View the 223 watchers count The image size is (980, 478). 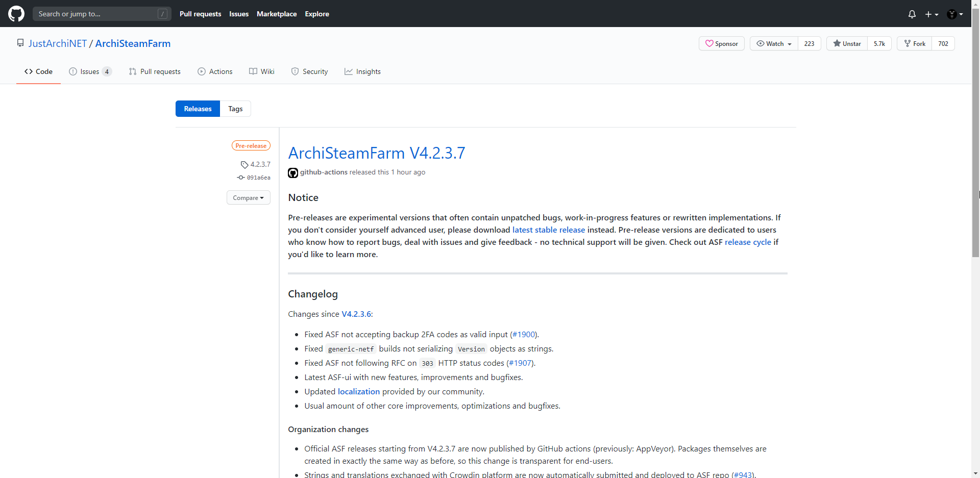(x=810, y=43)
